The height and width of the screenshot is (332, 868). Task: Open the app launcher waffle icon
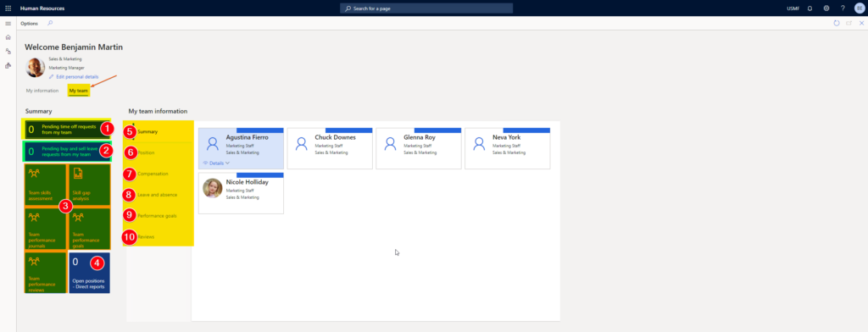(x=8, y=8)
